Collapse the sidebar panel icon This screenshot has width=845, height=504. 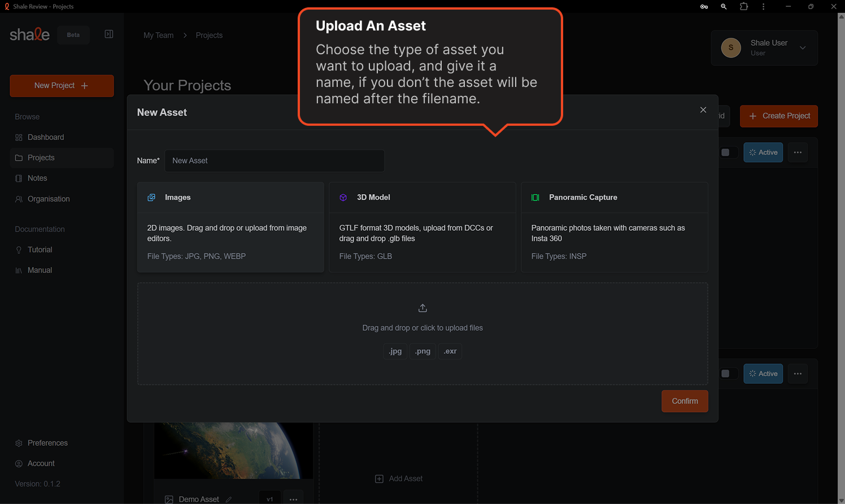[x=109, y=34]
